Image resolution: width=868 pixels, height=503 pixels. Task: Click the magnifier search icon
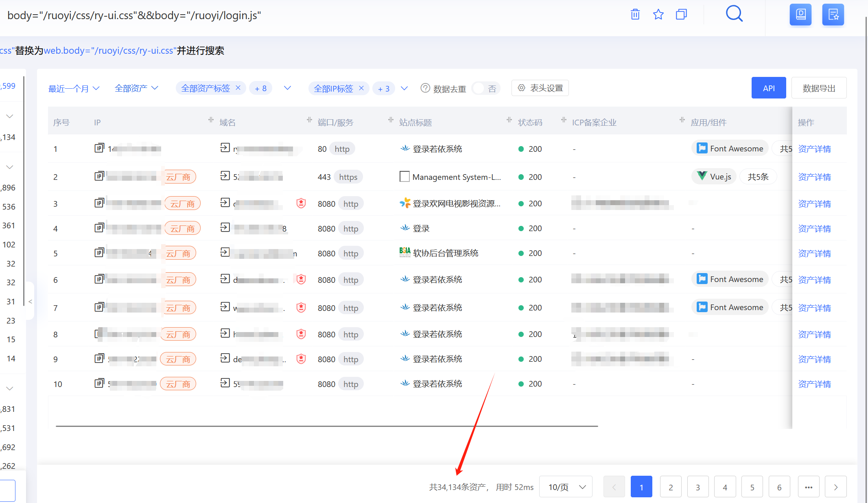pyautogui.click(x=734, y=14)
